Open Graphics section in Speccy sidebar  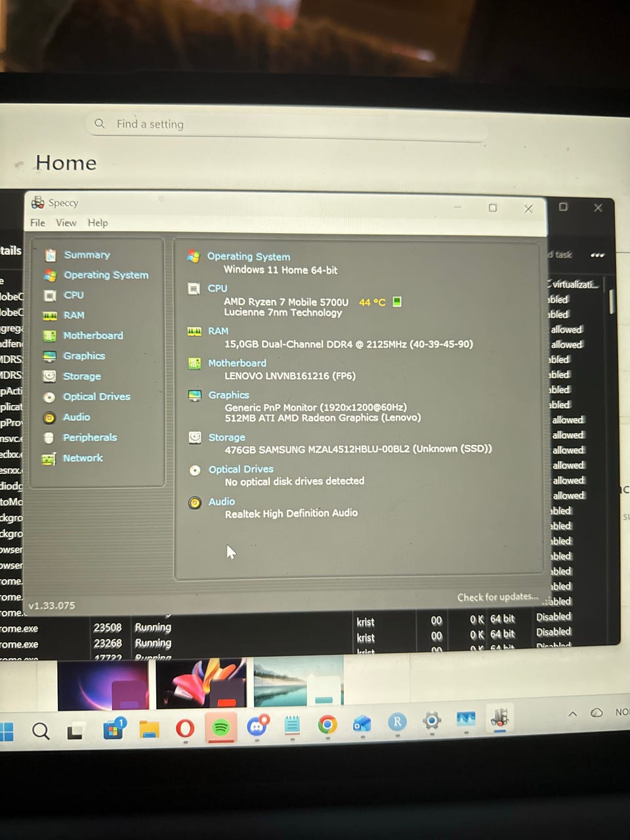point(84,356)
